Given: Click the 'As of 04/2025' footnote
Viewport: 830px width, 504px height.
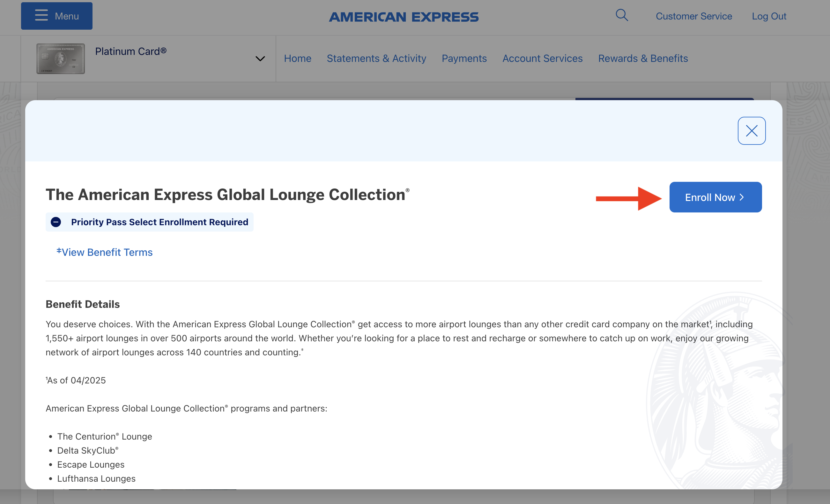Looking at the screenshot, I should (76, 380).
